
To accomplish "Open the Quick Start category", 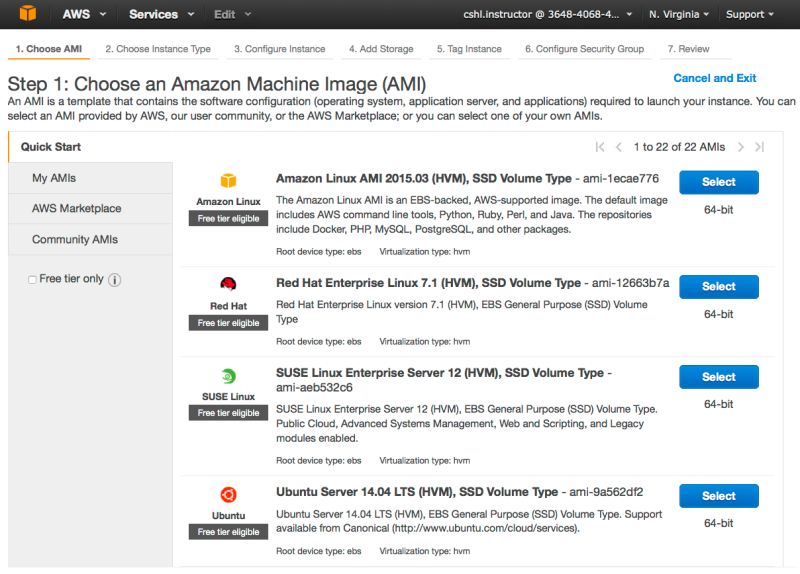I will [x=90, y=147].
